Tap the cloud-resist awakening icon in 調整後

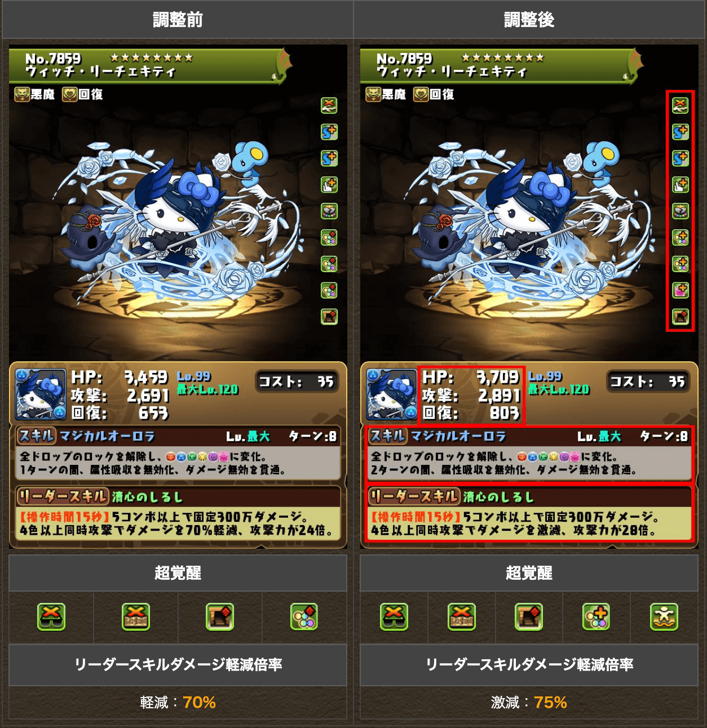point(681,105)
